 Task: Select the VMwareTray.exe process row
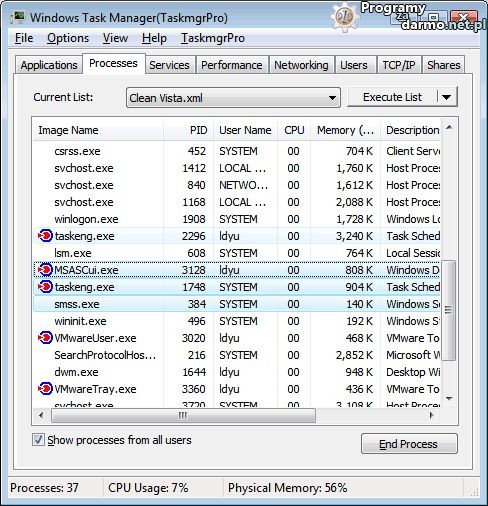tap(237, 389)
